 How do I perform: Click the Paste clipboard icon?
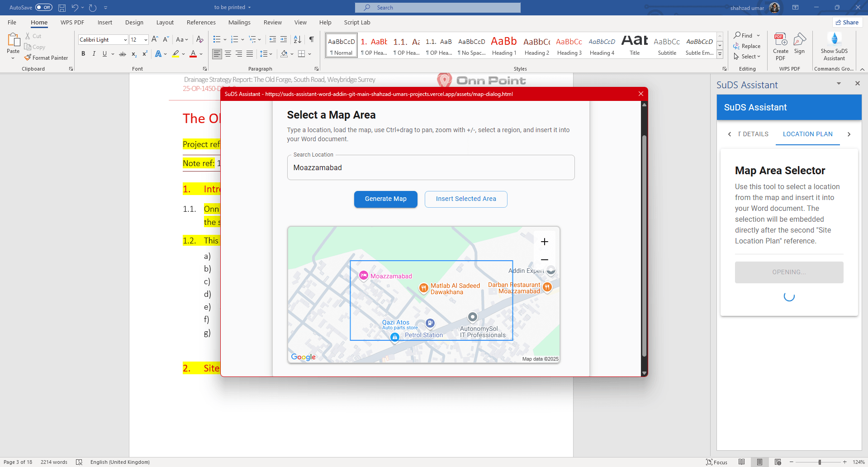(x=13, y=40)
